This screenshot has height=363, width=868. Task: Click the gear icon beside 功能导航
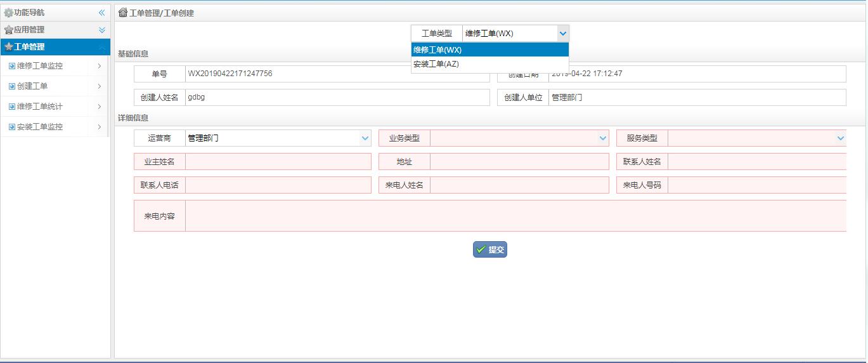8,13
